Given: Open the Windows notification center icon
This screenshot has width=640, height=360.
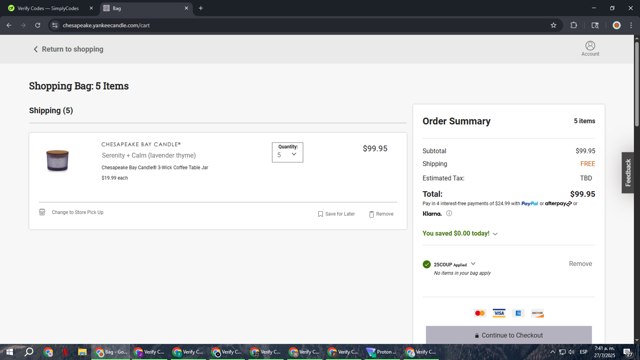Looking at the screenshot, I should coord(628,352).
